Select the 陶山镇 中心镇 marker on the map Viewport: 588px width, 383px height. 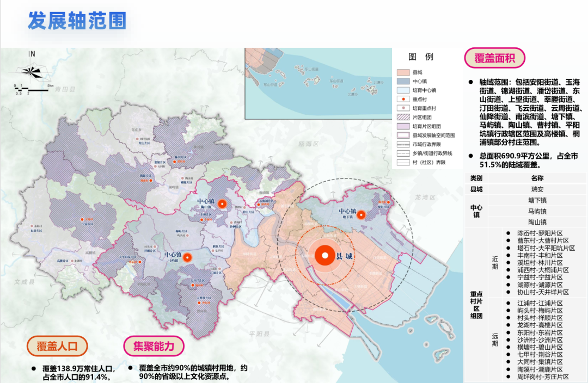222,204
